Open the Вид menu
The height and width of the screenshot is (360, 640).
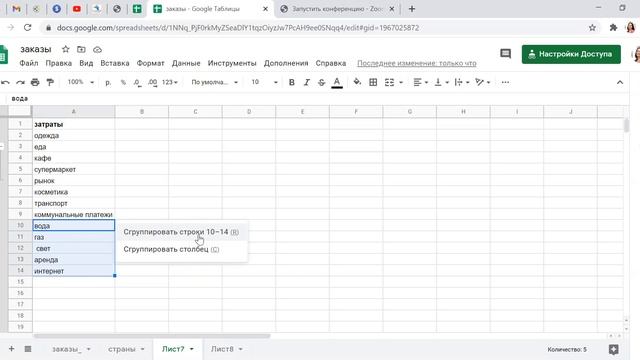coord(86,63)
